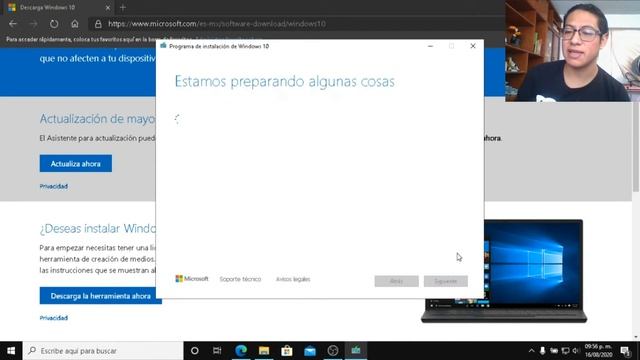Viewport: 640px width, 360px height.
Task: Open File Explorer from taskbar
Action: 264,351
